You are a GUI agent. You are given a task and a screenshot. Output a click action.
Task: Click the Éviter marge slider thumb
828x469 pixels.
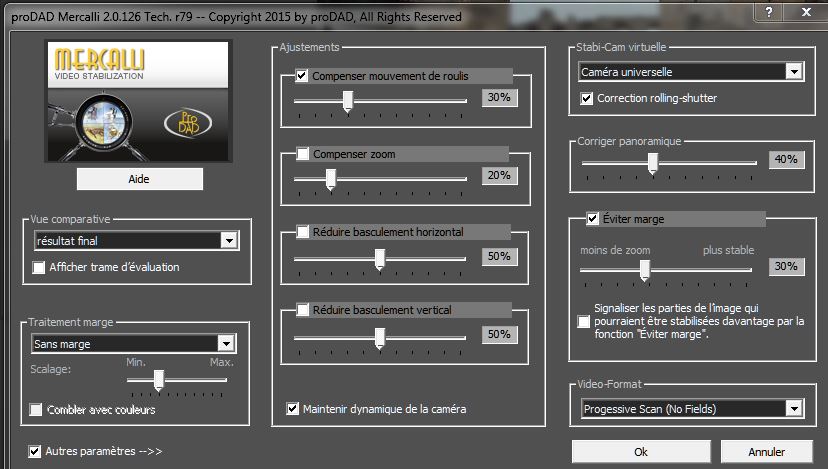(x=645, y=270)
